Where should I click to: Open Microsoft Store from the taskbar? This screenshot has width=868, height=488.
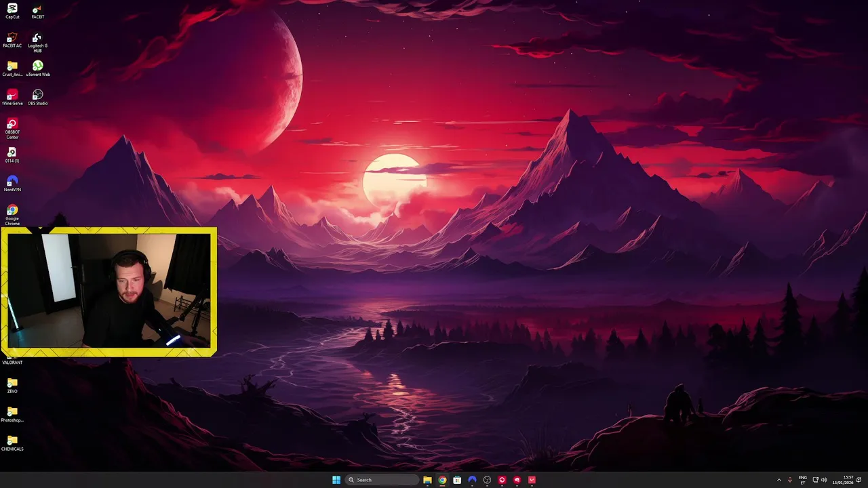[457, 480]
